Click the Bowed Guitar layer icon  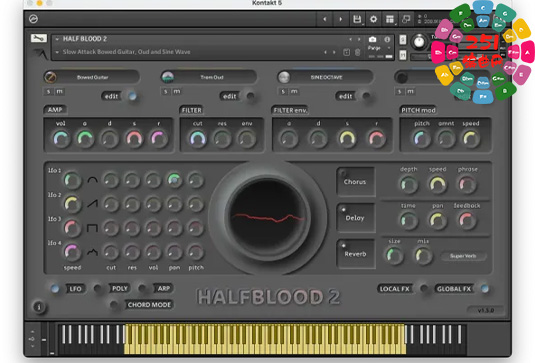pos(50,77)
